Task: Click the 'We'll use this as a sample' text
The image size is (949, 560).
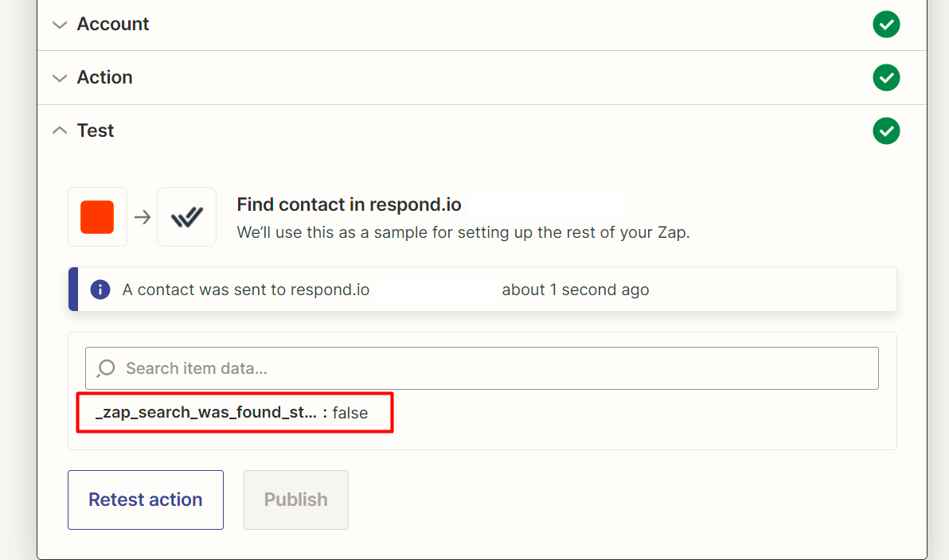Action: 463,233
